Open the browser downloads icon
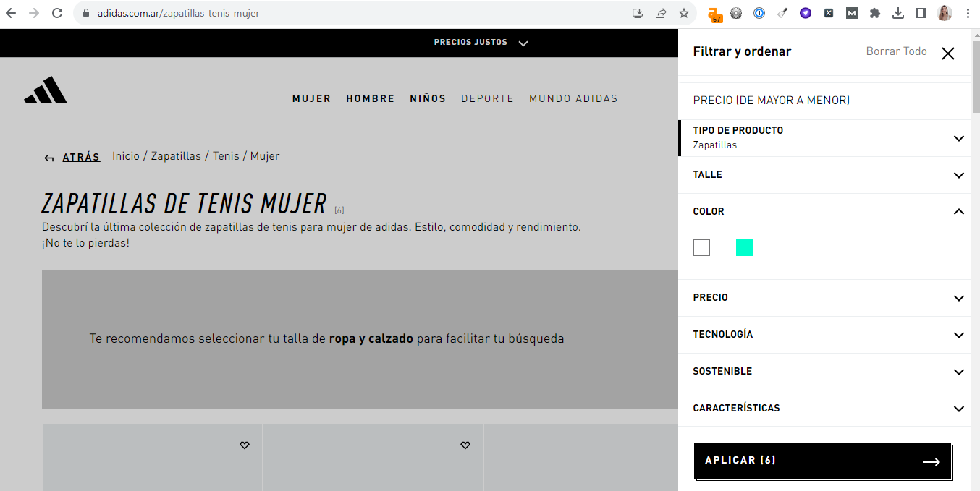The height and width of the screenshot is (491, 980). (x=898, y=13)
